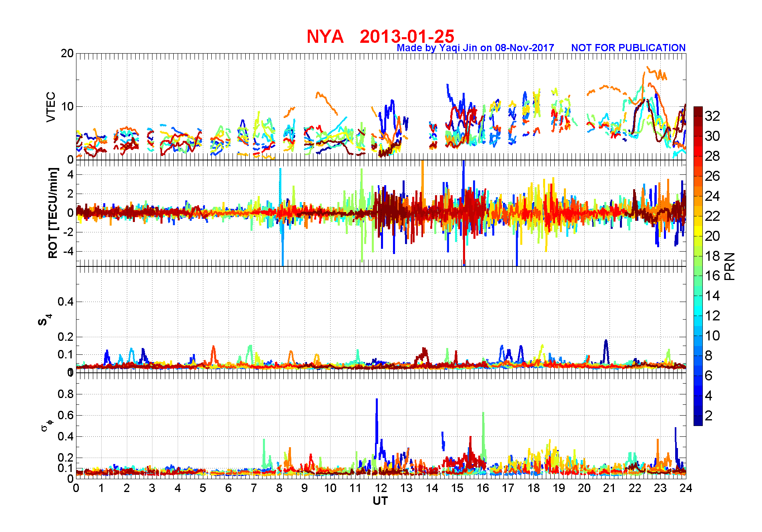Select the "NOT FOR PUBLICATION" notice
The width and height of the screenshot is (762, 532).
(x=628, y=48)
